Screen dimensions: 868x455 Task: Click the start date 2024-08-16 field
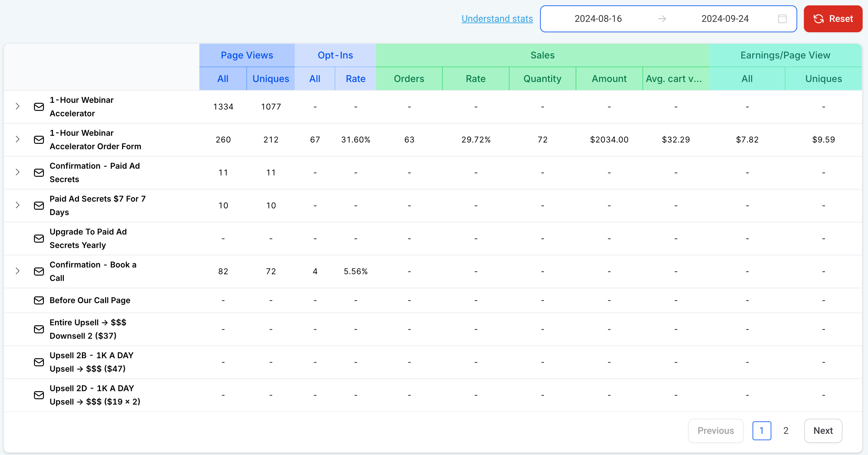[x=598, y=19]
